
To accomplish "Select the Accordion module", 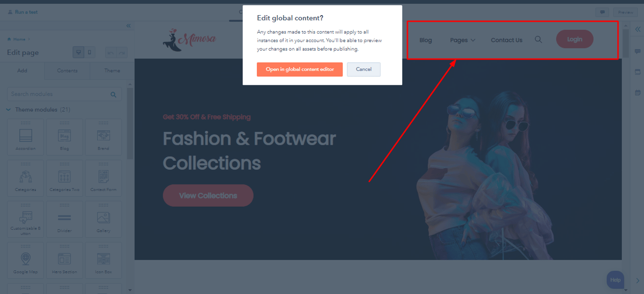I will (25, 137).
